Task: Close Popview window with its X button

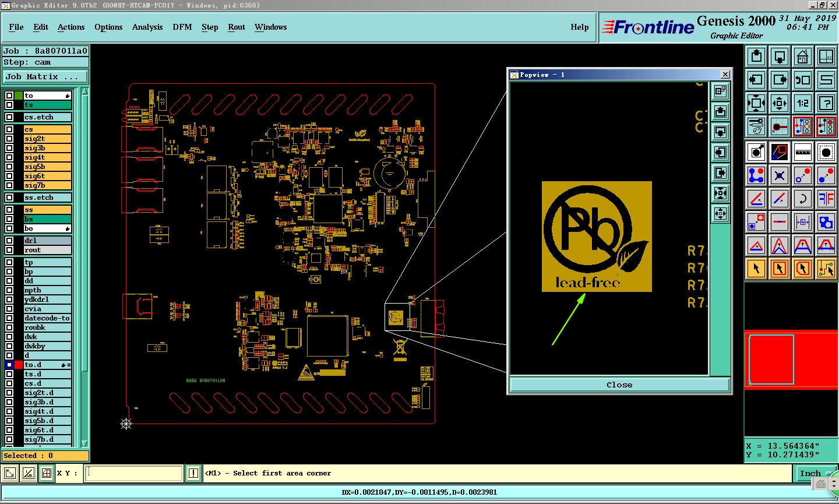Action: click(725, 74)
